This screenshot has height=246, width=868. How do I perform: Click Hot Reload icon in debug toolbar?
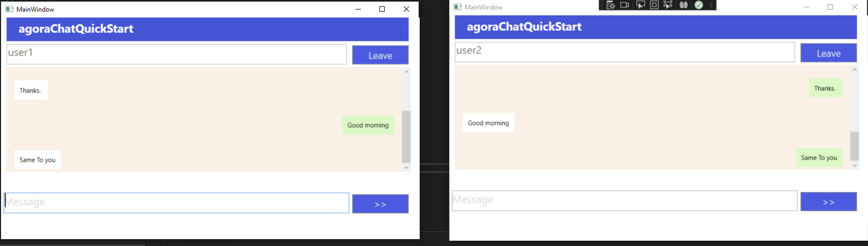point(684,5)
